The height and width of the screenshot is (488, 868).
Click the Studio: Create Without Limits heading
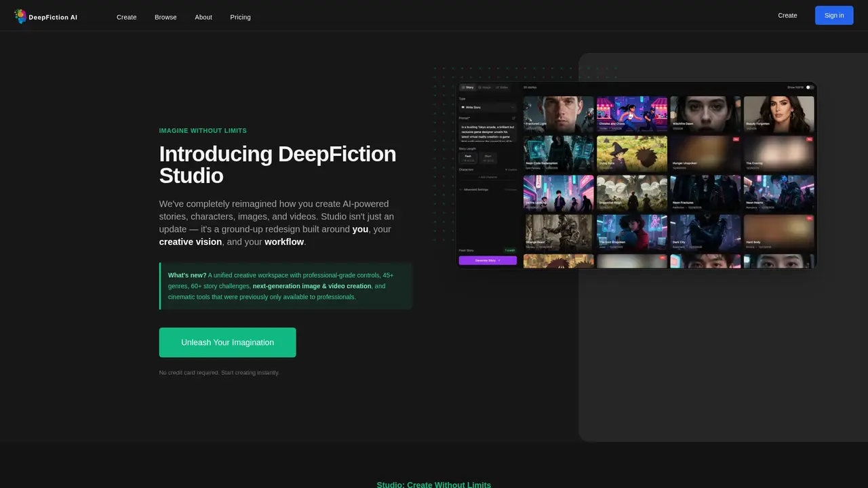click(434, 484)
